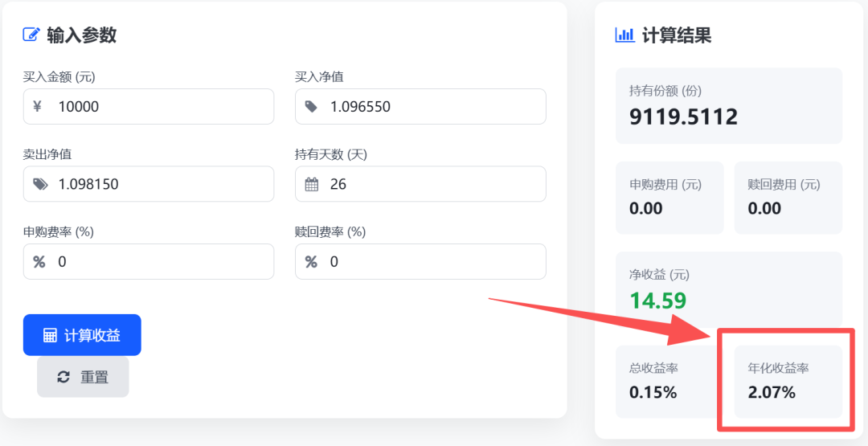Click the percent icon in 赎回费率 field
This screenshot has height=446, width=868.
[x=311, y=262]
